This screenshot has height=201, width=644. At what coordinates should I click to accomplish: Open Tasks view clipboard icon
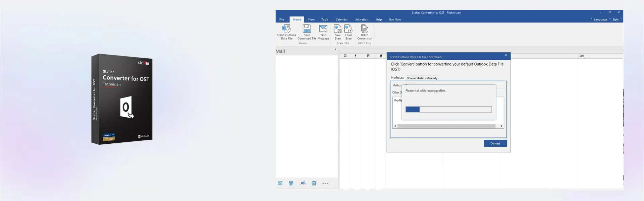click(314, 183)
